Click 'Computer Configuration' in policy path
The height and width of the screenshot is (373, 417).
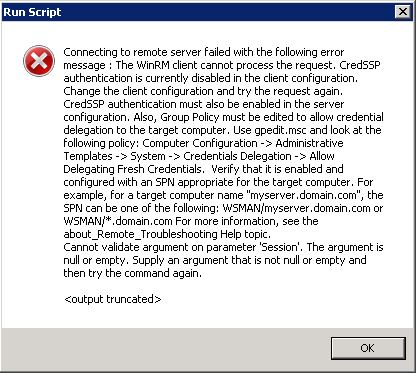coord(200,143)
